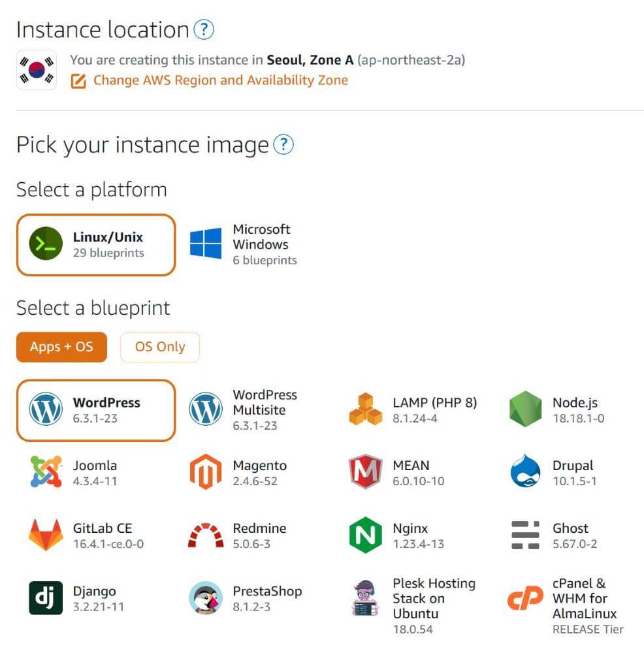
Task: Pick the cPanel & WHM icon
Action: (526, 598)
